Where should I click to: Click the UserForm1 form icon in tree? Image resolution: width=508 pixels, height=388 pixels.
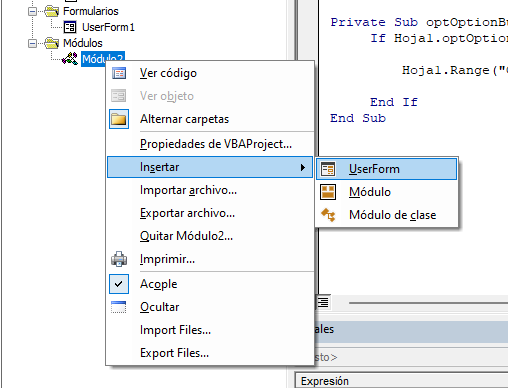(70, 27)
